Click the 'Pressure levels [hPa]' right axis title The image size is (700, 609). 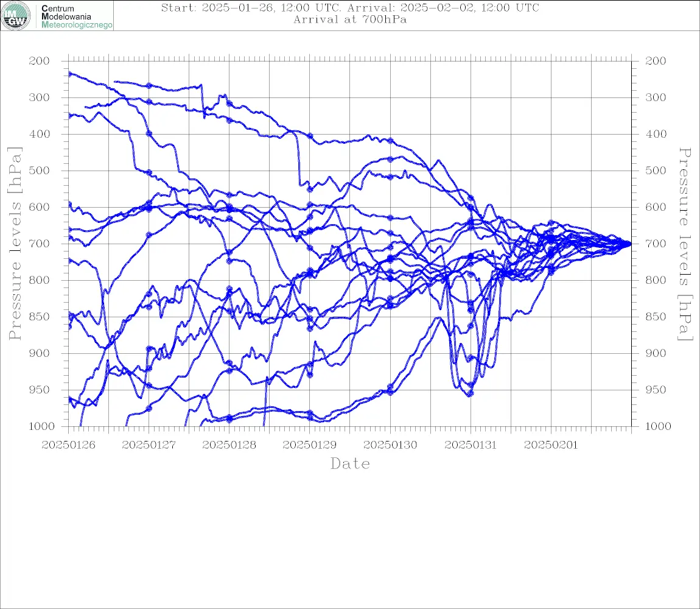[685, 244]
